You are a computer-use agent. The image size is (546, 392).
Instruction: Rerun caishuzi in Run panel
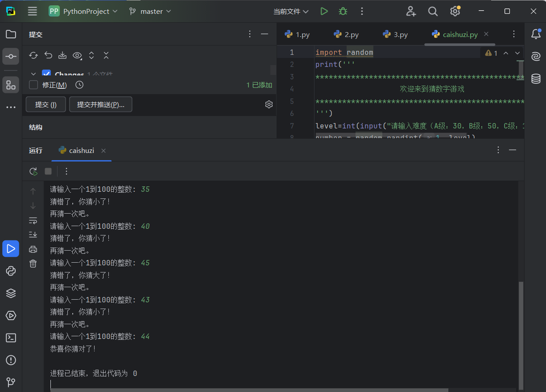[x=33, y=171]
